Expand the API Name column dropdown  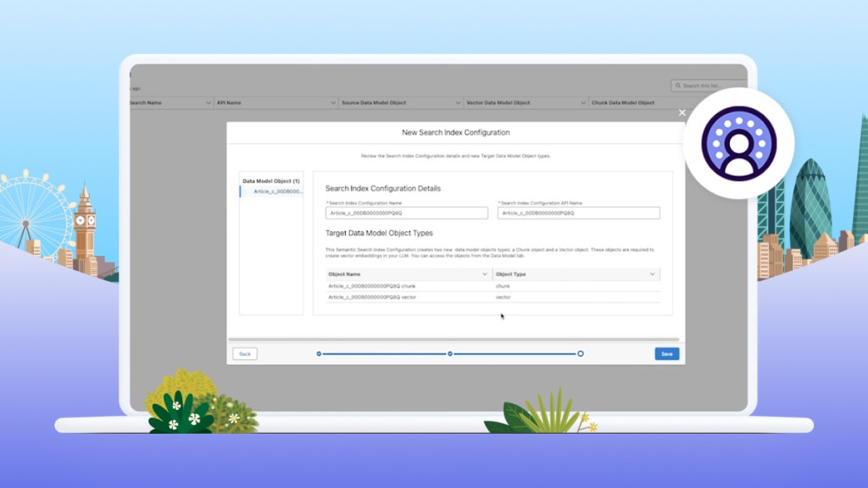pos(331,103)
